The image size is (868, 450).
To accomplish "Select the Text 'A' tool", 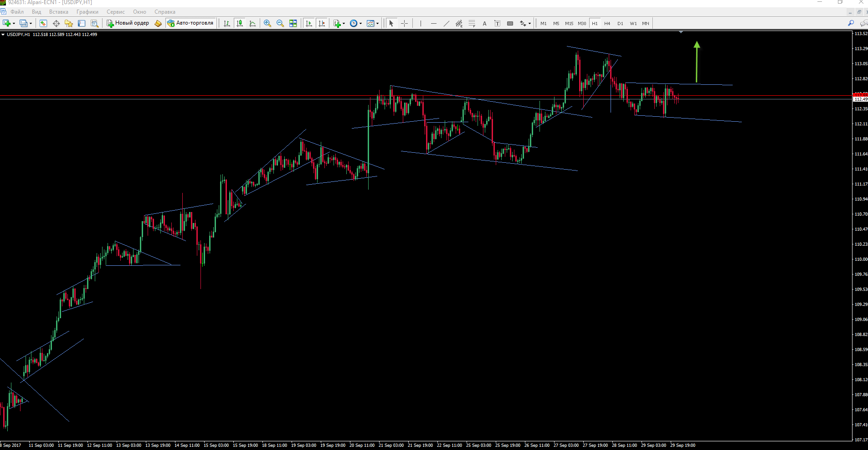I will coord(484,23).
